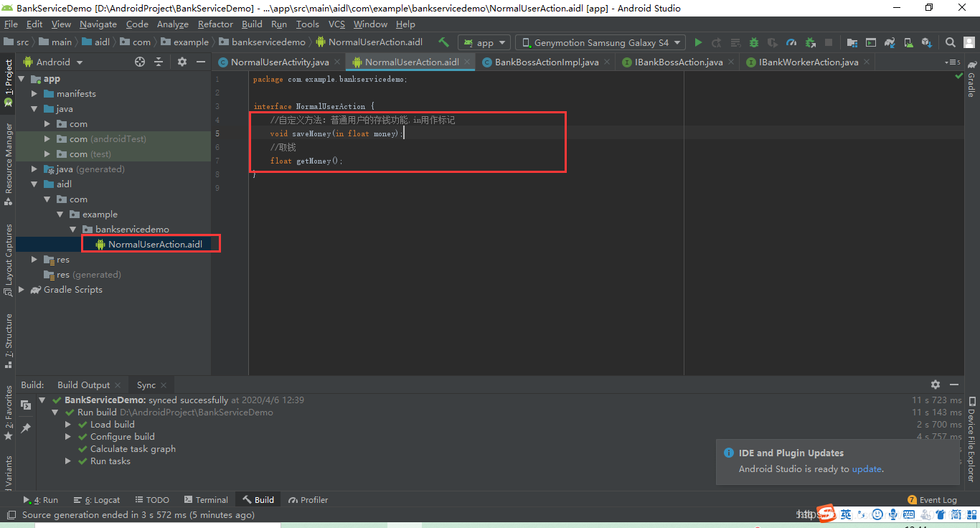Expand the Gradle Scripts node

click(x=22, y=290)
